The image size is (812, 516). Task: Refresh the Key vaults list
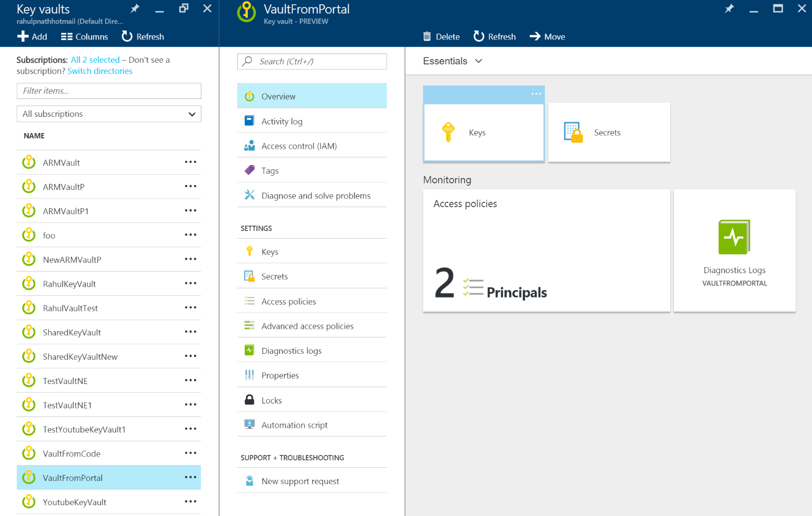(143, 36)
